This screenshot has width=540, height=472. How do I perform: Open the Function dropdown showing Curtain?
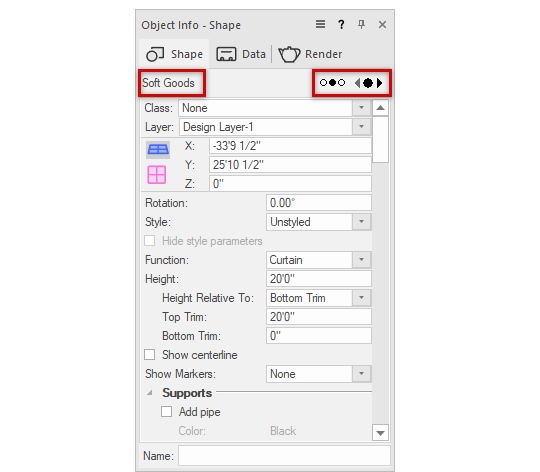pyautogui.click(x=319, y=260)
